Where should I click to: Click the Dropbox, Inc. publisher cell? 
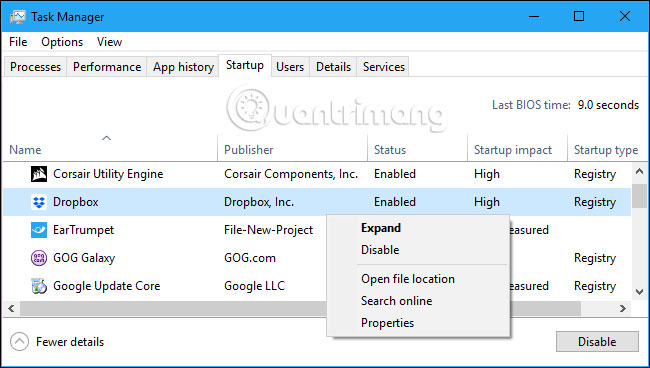coord(259,202)
